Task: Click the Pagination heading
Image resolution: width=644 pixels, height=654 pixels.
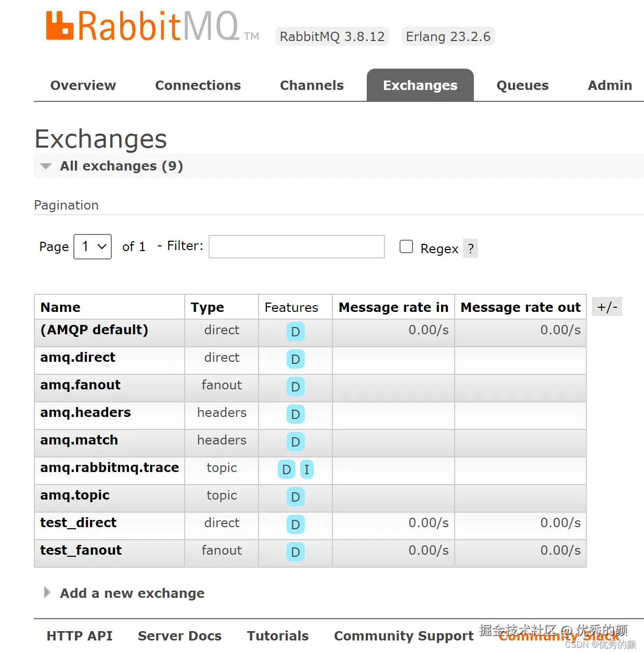Action: click(x=67, y=205)
